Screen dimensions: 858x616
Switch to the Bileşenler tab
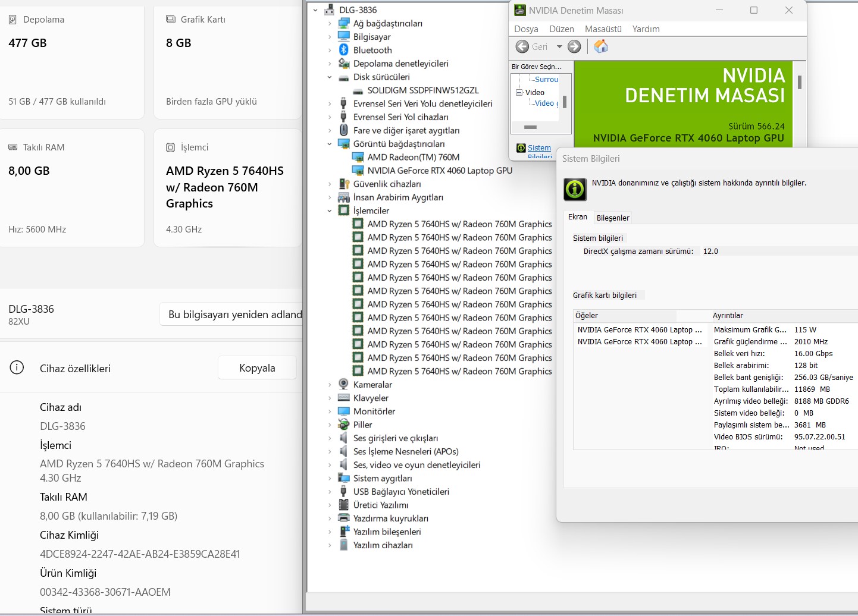(x=613, y=218)
